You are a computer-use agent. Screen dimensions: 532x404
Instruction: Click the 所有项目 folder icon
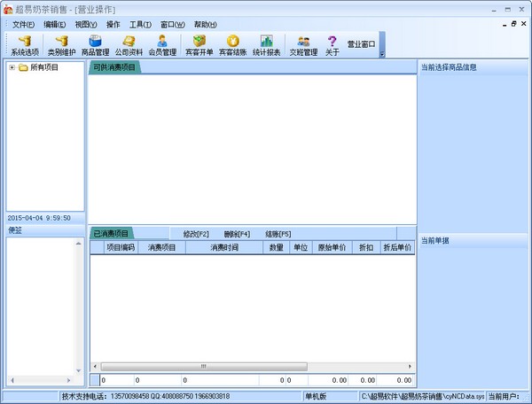[x=23, y=67]
